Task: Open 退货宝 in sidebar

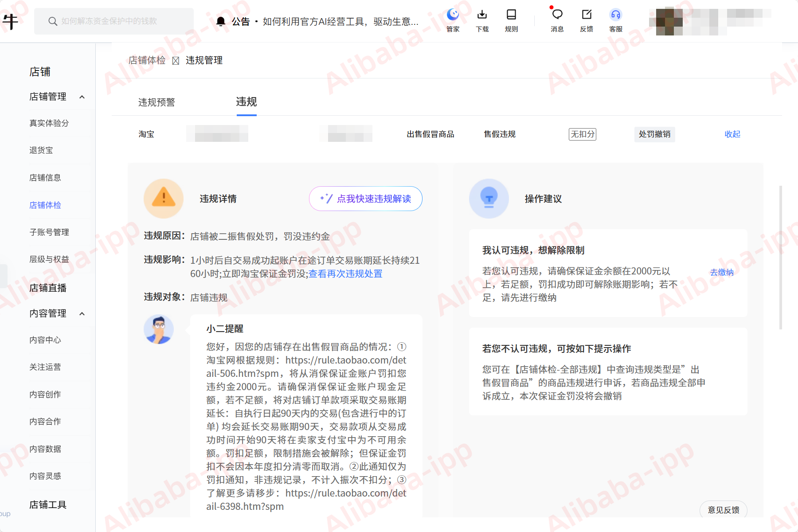Action: [41, 150]
